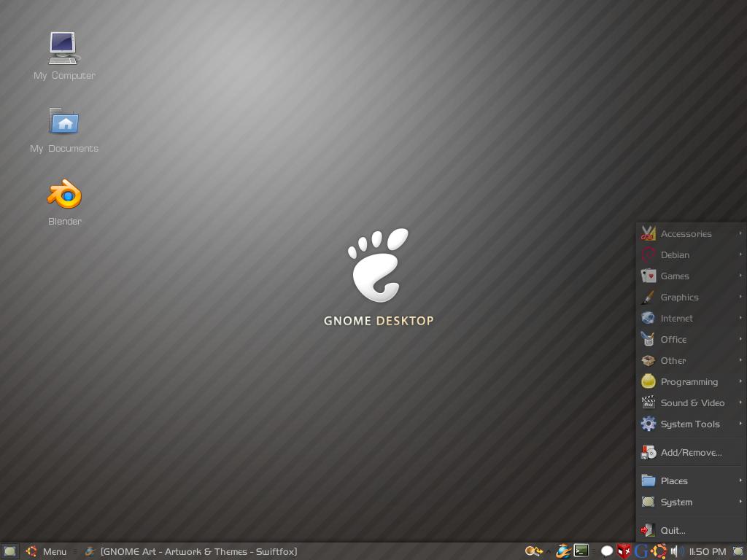Click the blue G tray icon
This screenshot has width=747, height=560.
(x=641, y=551)
